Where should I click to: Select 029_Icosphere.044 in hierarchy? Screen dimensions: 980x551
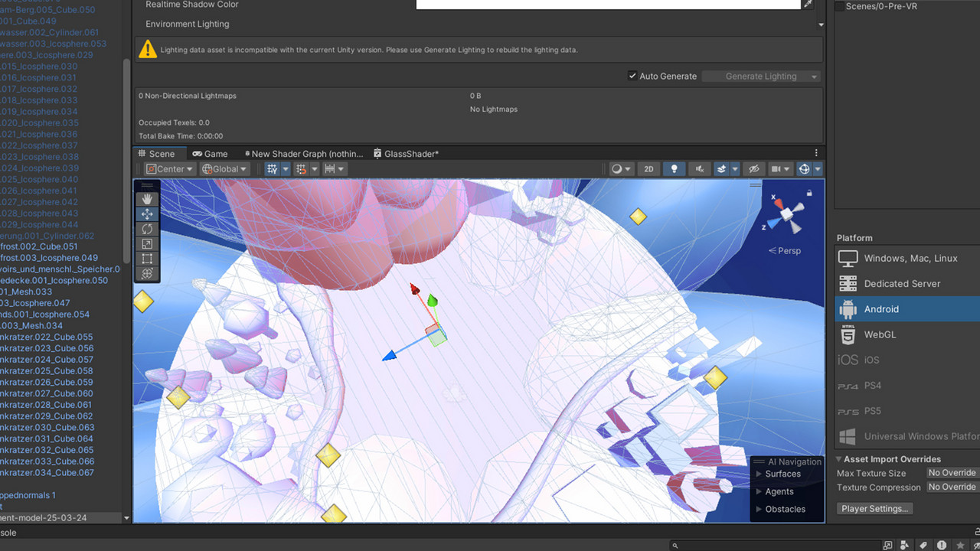click(x=39, y=225)
